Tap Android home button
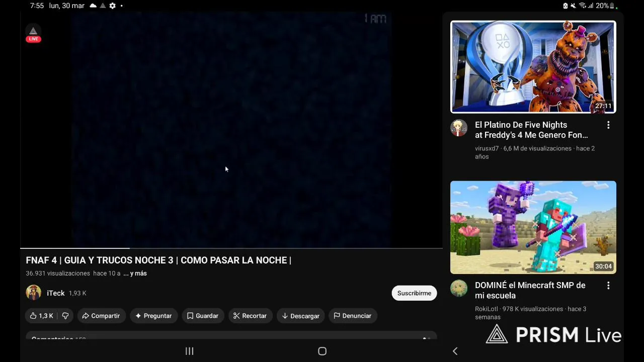 322,351
